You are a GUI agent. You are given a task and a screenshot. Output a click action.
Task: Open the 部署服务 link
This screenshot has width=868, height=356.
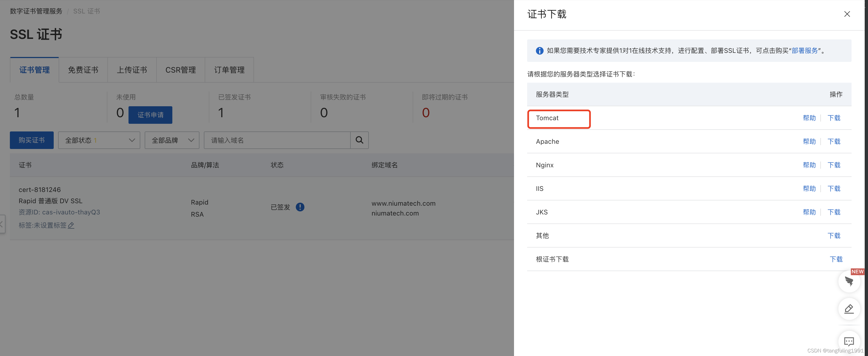tap(805, 50)
